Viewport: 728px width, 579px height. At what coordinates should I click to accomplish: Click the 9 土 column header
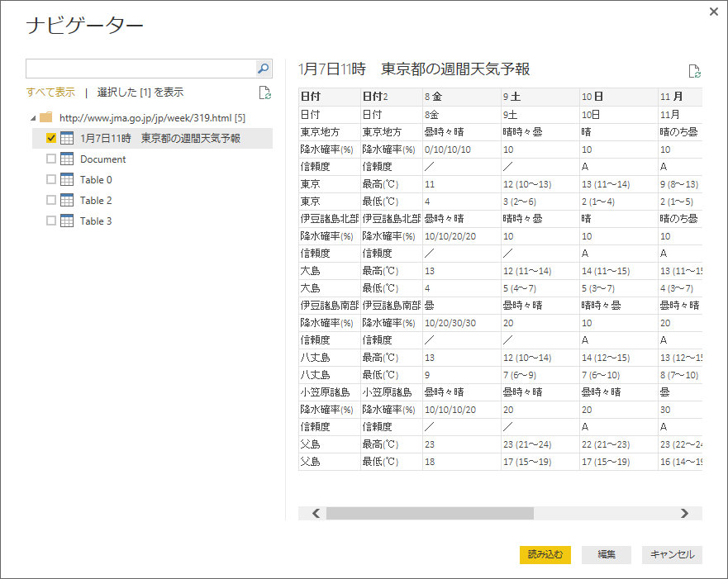[540, 97]
